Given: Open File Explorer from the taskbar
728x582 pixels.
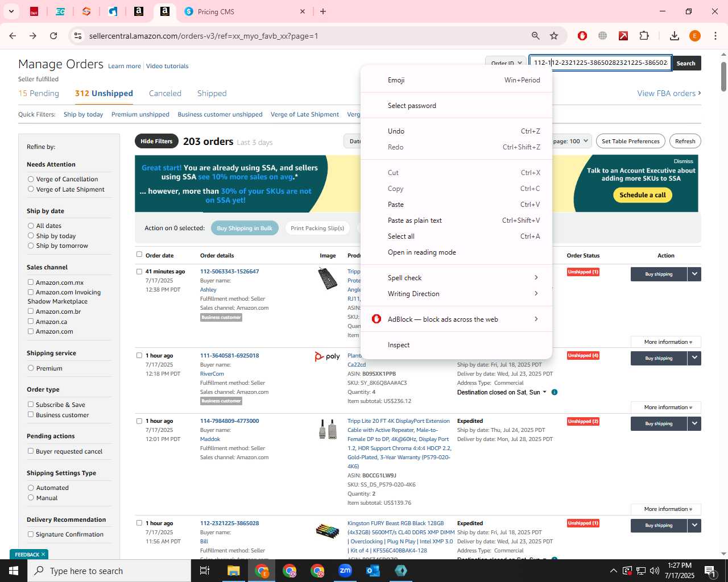Looking at the screenshot, I should click(234, 571).
